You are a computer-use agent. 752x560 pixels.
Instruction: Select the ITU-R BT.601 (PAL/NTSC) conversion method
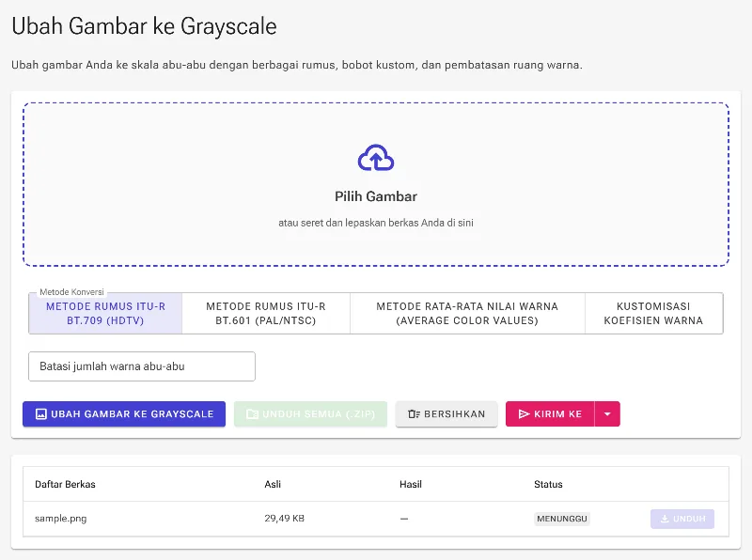tap(266, 314)
